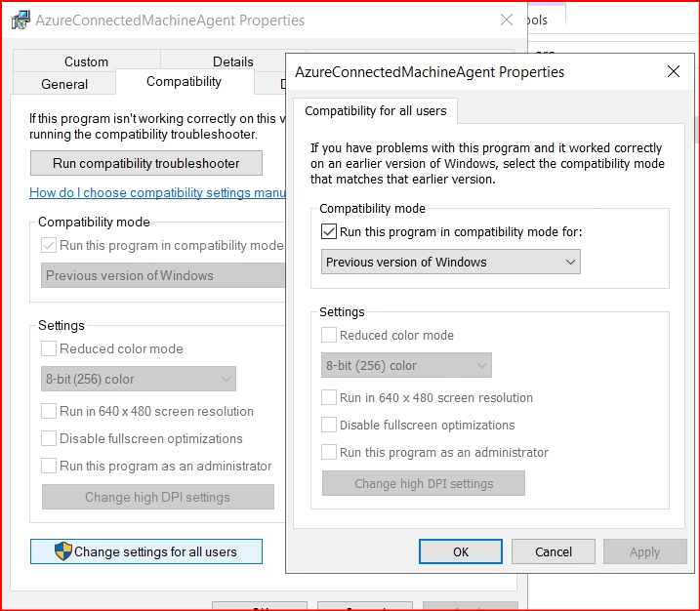Toggle compatibility mode checkbox in background Properties window
Image resolution: width=700 pixels, height=611 pixels.
click(x=49, y=245)
